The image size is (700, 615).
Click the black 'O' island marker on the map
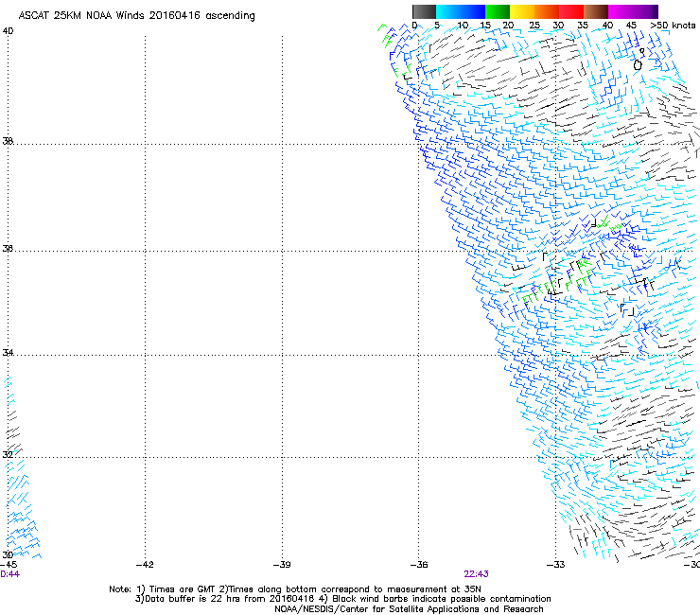tap(638, 65)
